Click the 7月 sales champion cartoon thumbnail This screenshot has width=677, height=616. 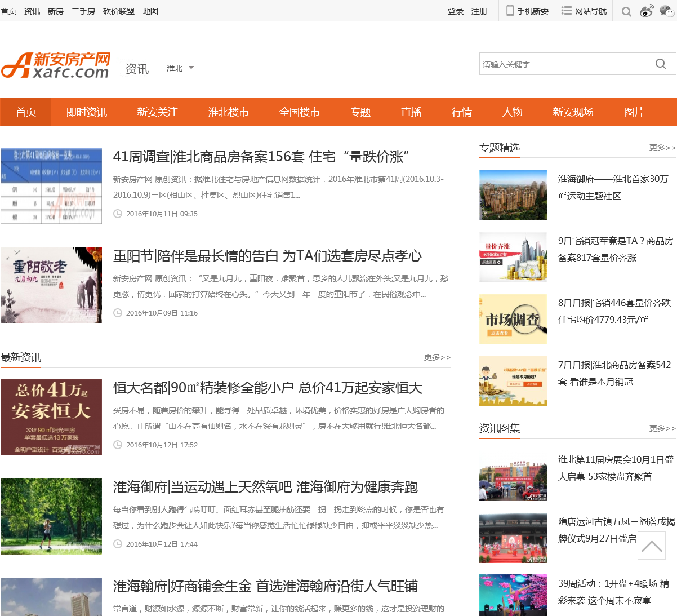point(513,381)
